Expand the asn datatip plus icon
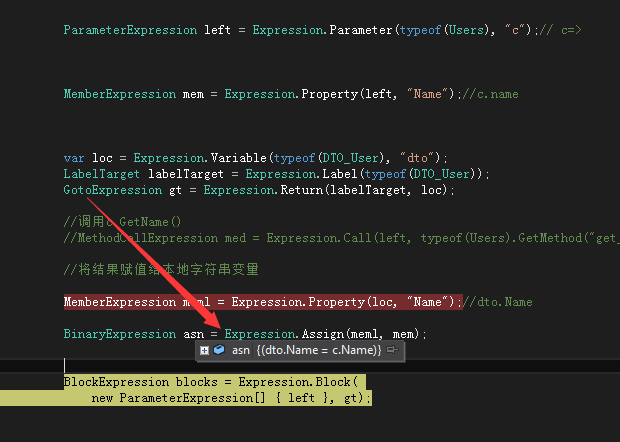 pyautogui.click(x=204, y=350)
